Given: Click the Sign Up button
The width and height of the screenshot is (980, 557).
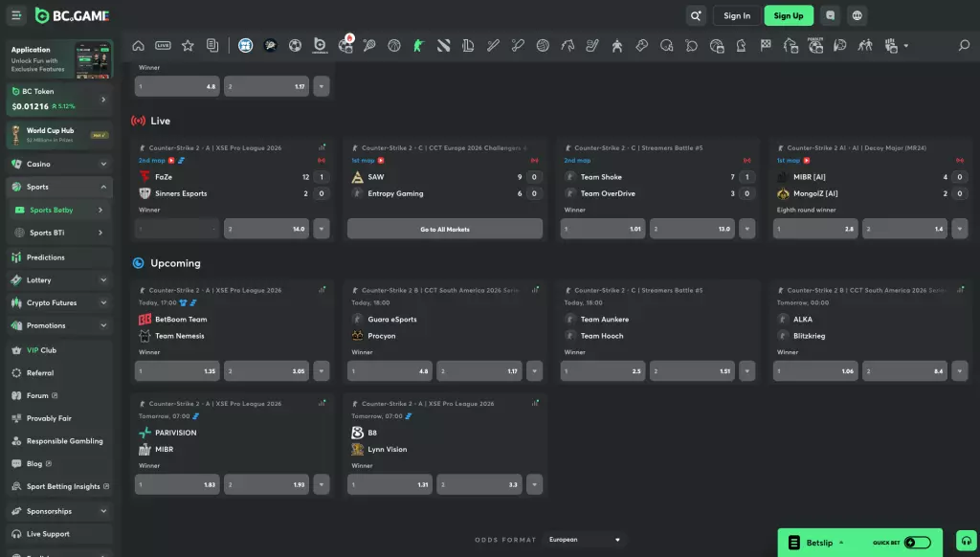Looking at the screenshot, I should 789,15.
